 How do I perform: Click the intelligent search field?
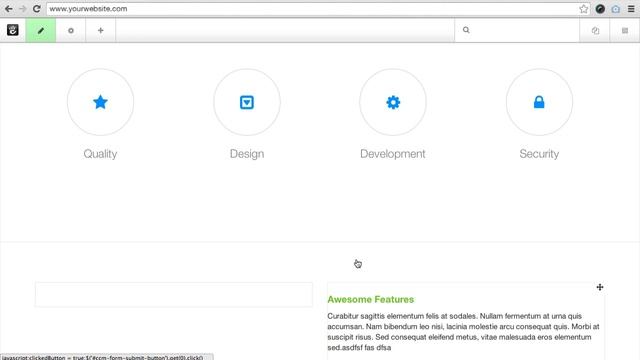coord(517,30)
